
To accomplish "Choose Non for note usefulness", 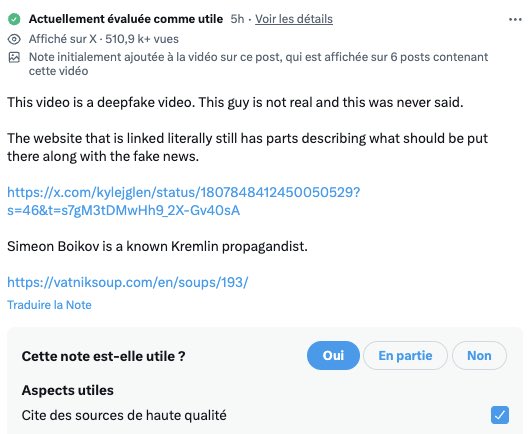I will coord(479,356).
